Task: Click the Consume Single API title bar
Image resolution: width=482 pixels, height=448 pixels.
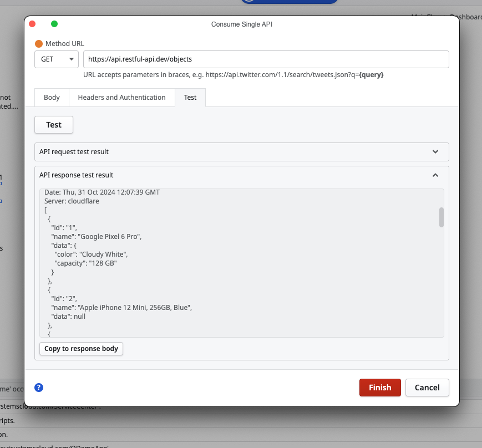Action: click(x=242, y=24)
